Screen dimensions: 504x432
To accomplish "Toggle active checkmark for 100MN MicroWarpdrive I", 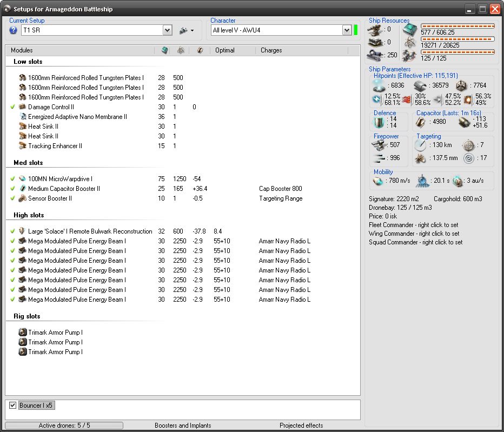I will (x=12, y=179).
